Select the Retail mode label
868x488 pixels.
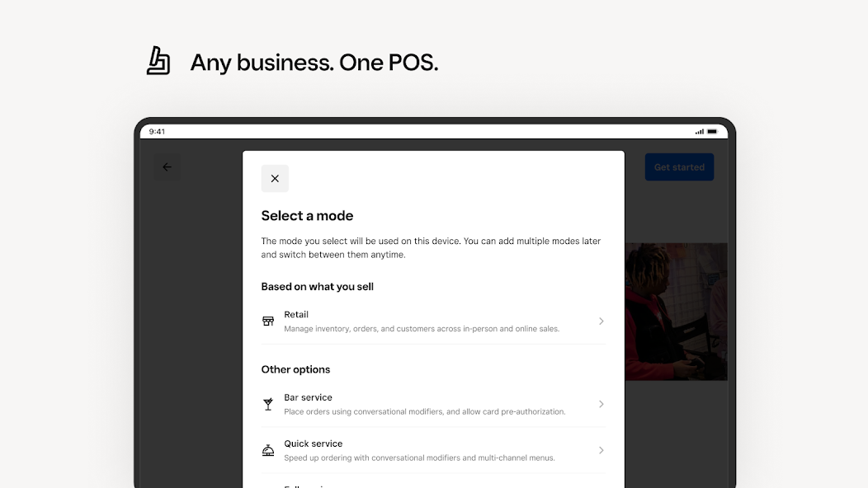(296, 315)
